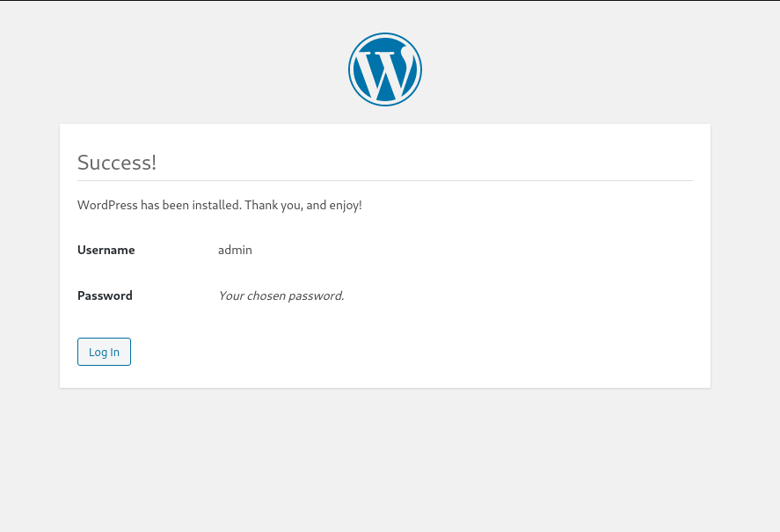
Task: Click the 'WordPress has been installed' message
Action: pos(219,205)
